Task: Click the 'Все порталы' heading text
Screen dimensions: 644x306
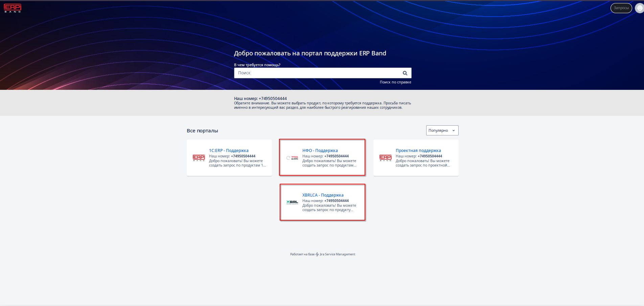Action: point(202,131)
